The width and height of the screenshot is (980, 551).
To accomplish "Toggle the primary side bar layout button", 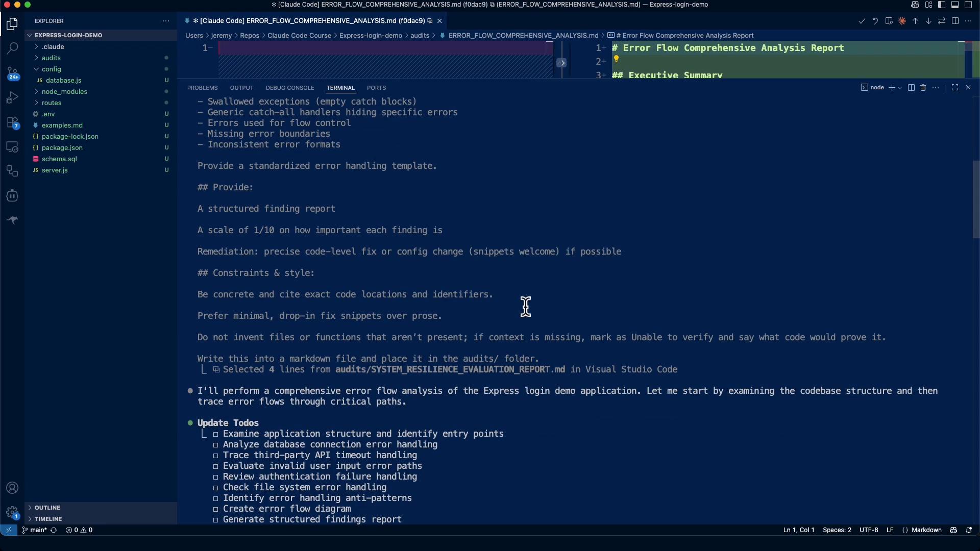I will 942,5.
